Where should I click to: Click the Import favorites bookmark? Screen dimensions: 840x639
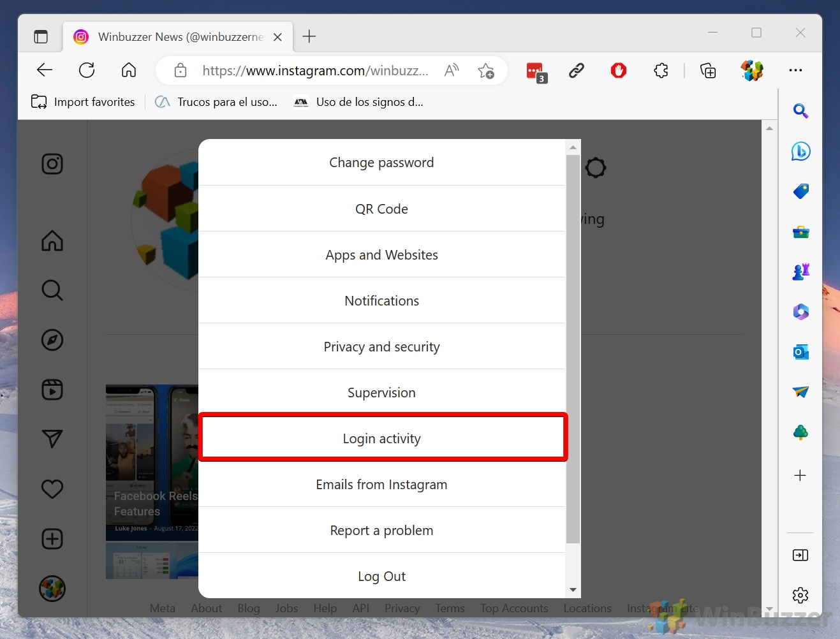tap(83, 102)
